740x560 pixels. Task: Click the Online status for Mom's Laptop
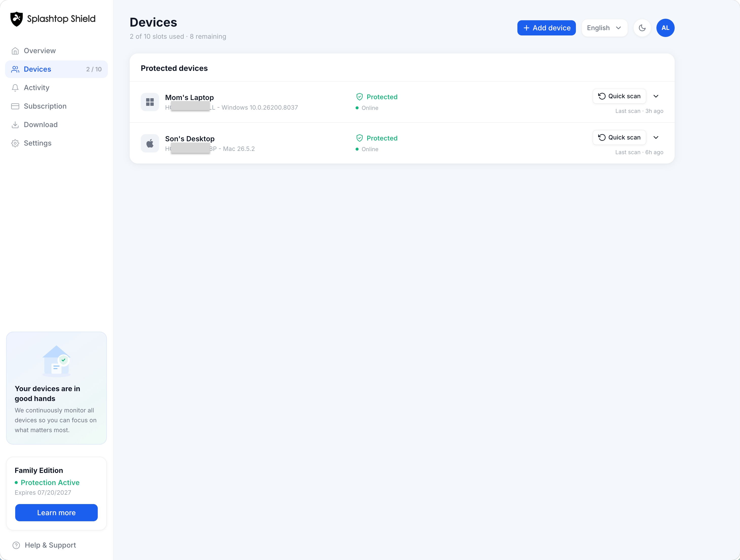(367, 108)
